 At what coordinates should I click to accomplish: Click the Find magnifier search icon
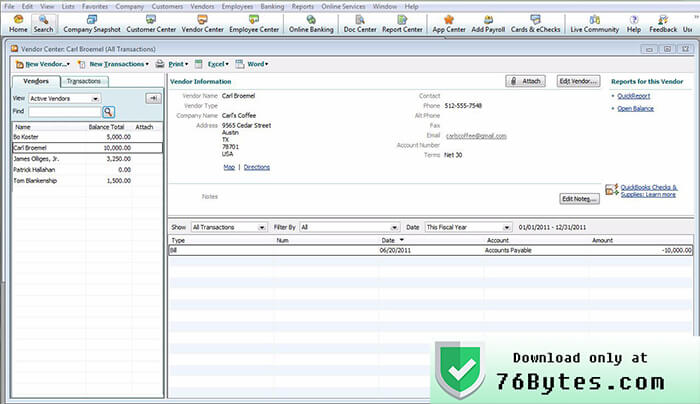tap(108, 112)
